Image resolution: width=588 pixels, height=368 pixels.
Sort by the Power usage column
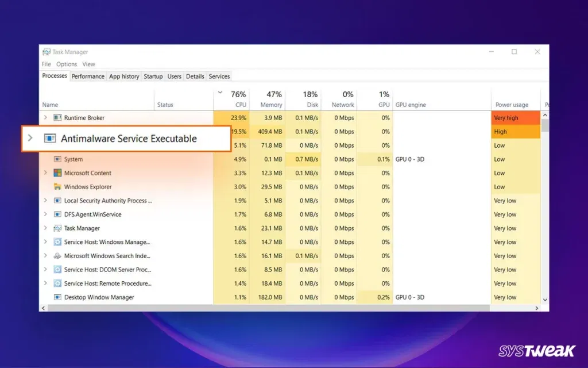512,105
